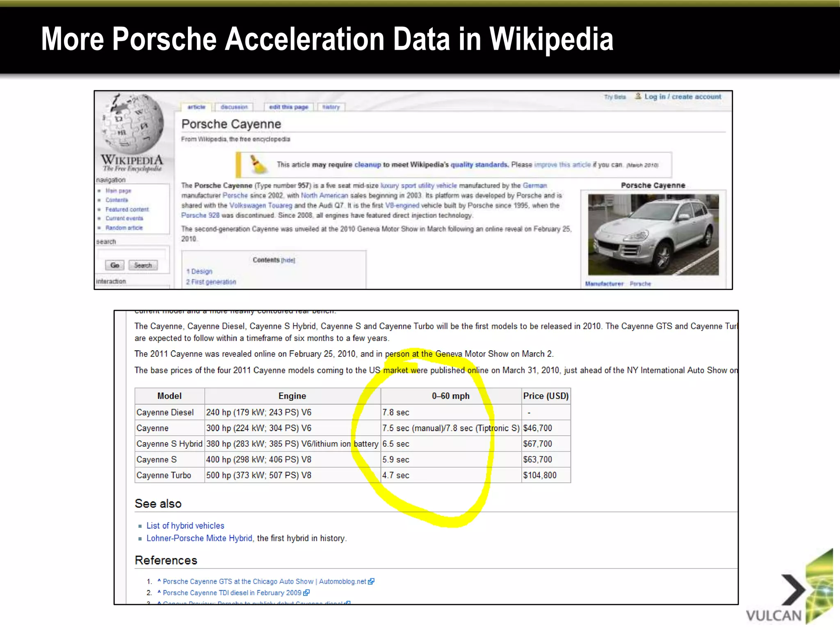The height and width of the screenshot is (630, 840).
Task: Open V8-engined link
Action: point(402,205)
